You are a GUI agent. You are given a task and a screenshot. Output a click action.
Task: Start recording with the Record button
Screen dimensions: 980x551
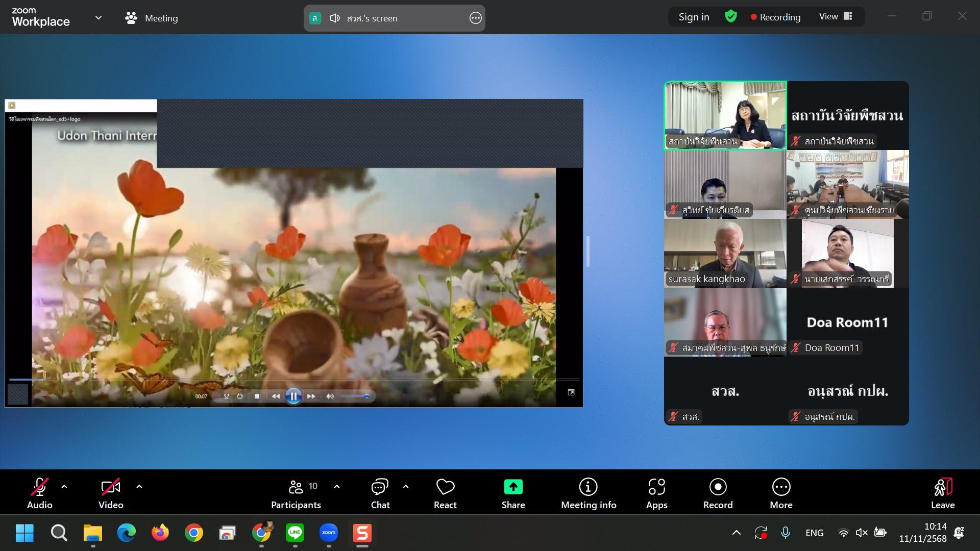[718, 493]
